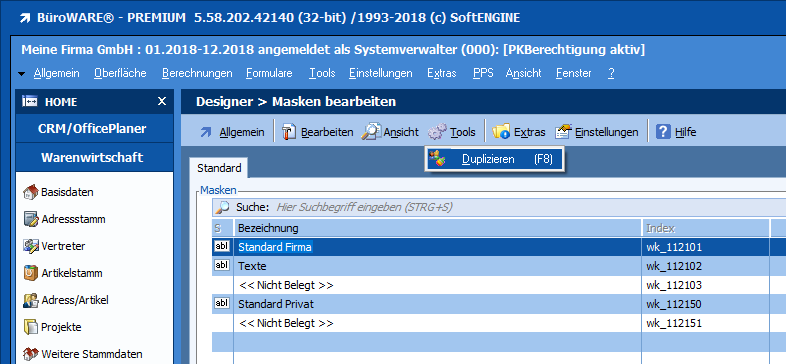Open Adress/Artikel in sidebar
The image size is (786, 364).
[x=75, y=300]
